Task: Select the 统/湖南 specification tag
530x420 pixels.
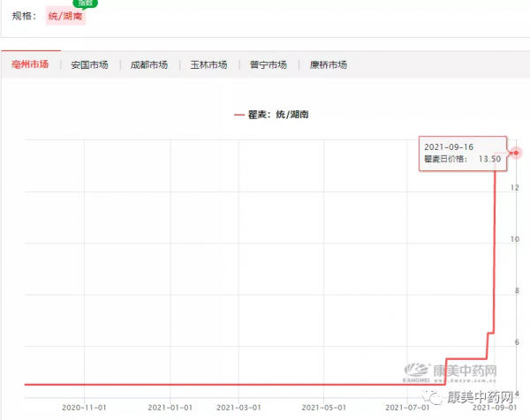Action: click(x=66, y=17)
